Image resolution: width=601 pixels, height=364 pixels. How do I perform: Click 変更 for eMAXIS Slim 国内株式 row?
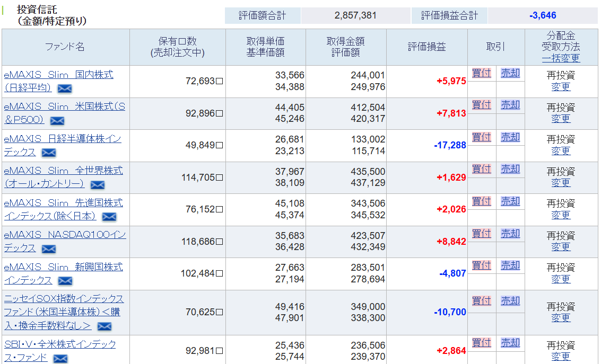click(x=561, y=87)
